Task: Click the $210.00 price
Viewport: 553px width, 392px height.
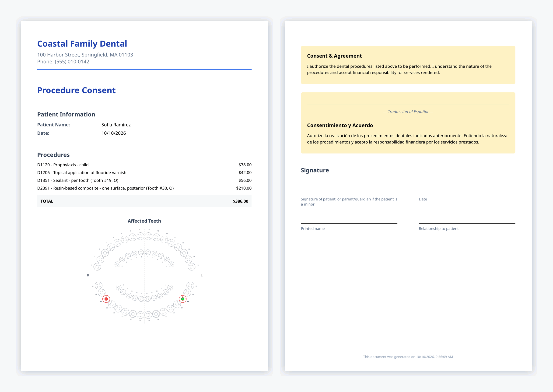Action: point(244,188)
